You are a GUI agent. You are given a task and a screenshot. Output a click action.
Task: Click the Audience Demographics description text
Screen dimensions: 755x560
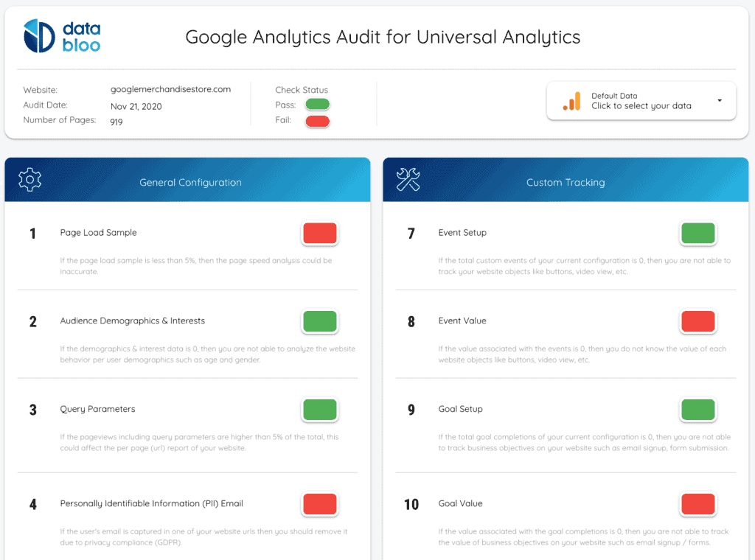[x=207, y=354]
